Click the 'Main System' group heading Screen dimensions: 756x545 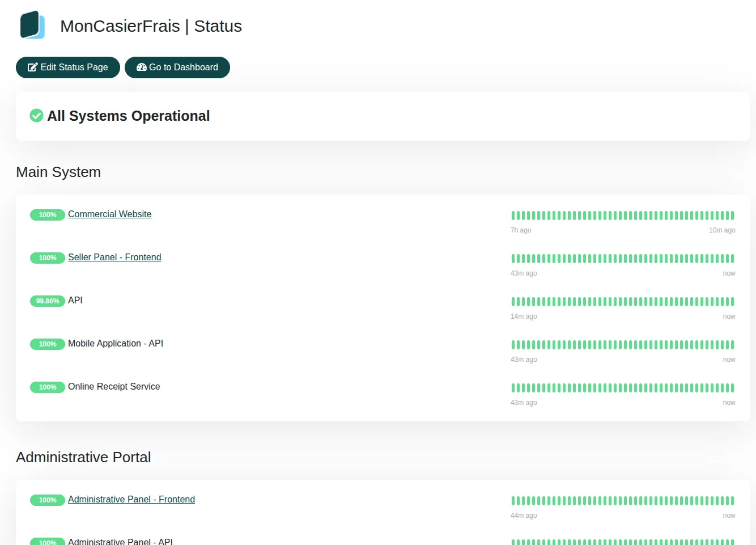tap(58, 172)
